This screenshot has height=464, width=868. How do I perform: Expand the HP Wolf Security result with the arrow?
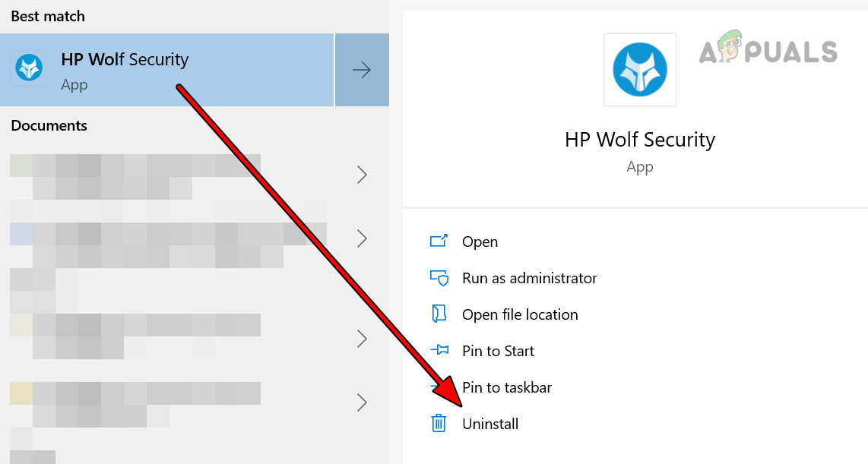(362, 69)
